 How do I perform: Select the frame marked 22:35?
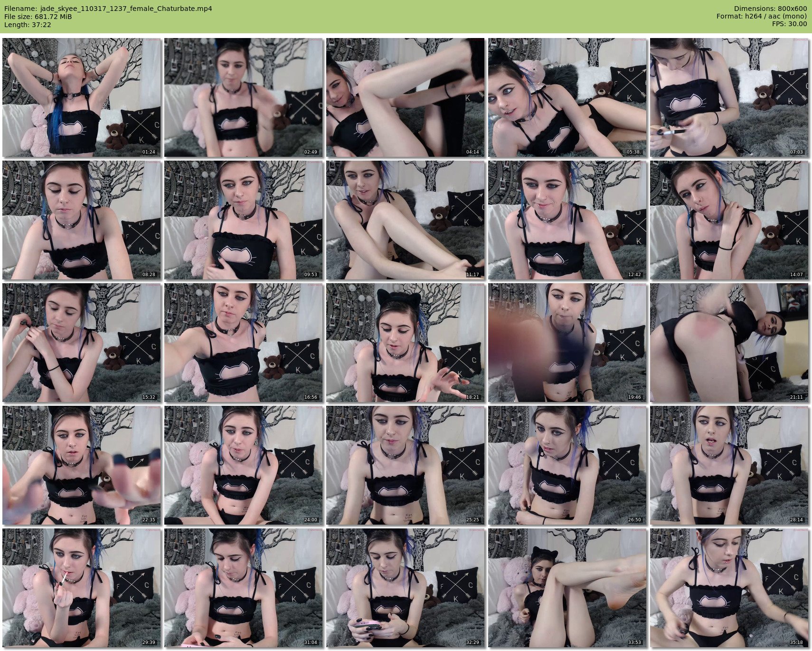[x=82, y=465]
